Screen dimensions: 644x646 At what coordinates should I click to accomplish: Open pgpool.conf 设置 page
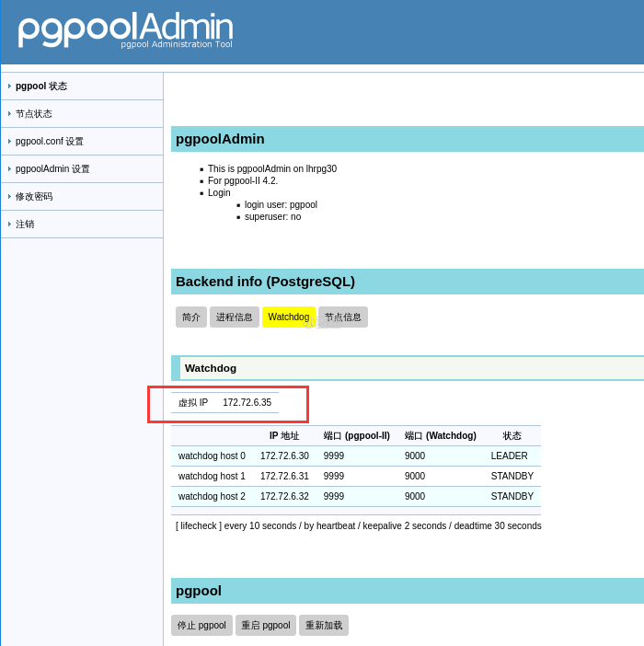tap(50, 142)
